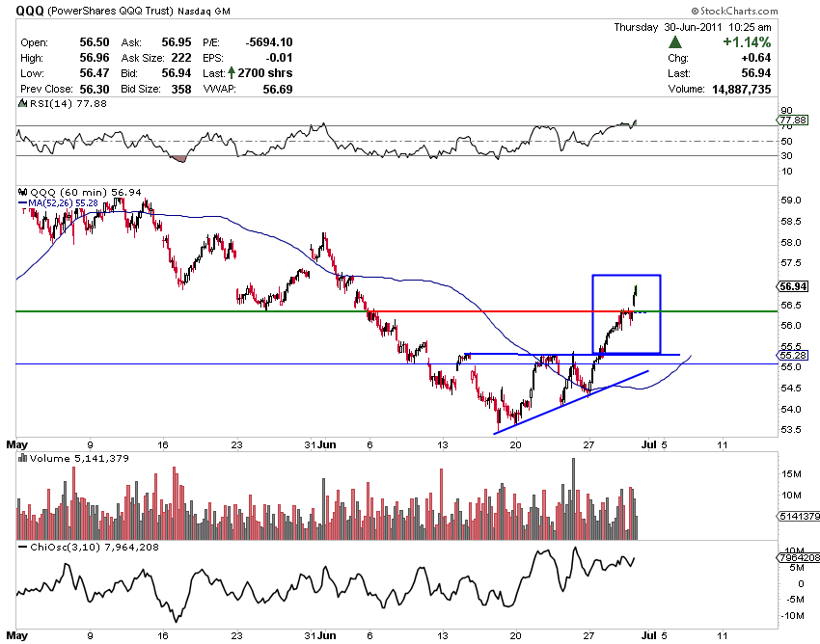Select the last trade size 2700 shrs
Image resolution: width=820 pixels, height=644 pixels.
click(265, 73)
